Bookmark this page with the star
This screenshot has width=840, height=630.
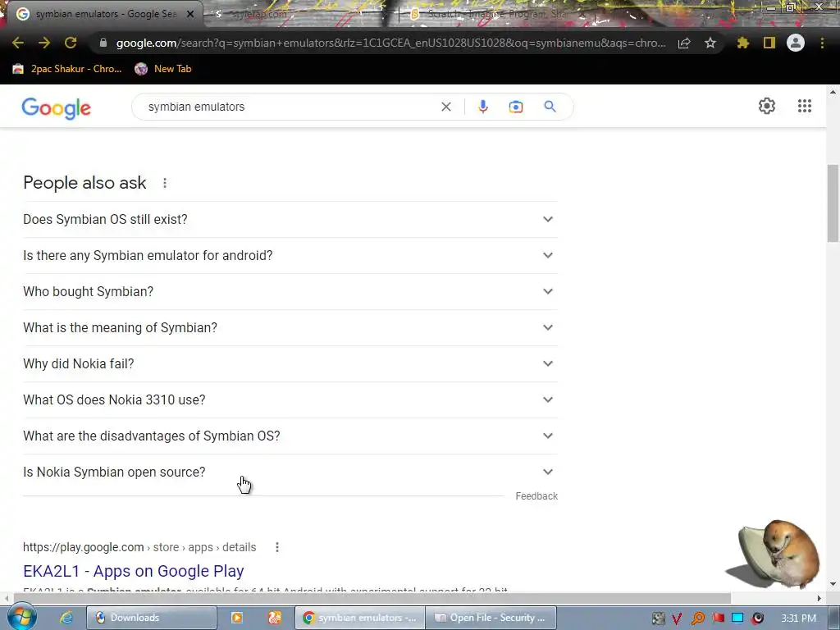(x=710, y=43)
